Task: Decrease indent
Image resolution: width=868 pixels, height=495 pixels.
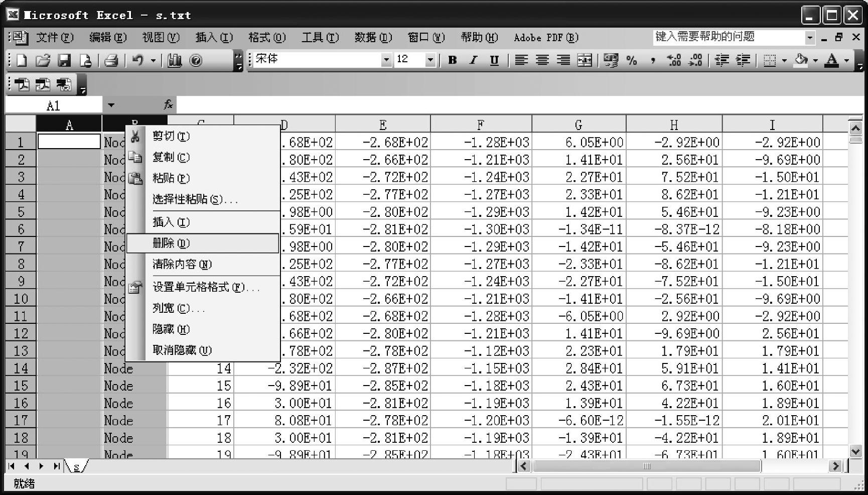Action: (721, 60)
